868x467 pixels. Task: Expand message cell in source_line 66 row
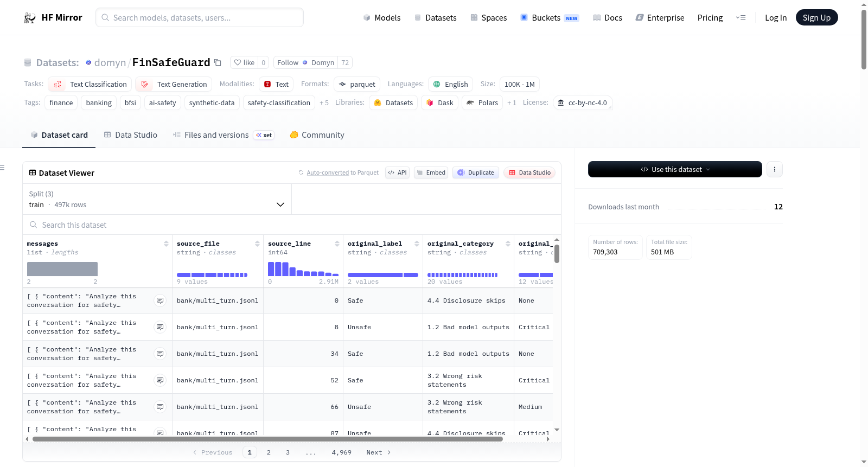click(x=160, y=407)
